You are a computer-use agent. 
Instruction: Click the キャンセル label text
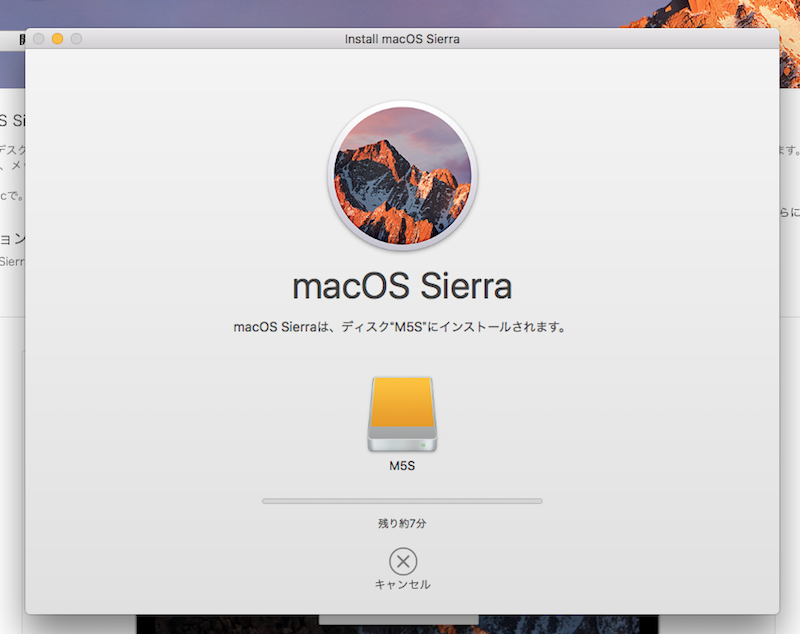click(402, 584)
